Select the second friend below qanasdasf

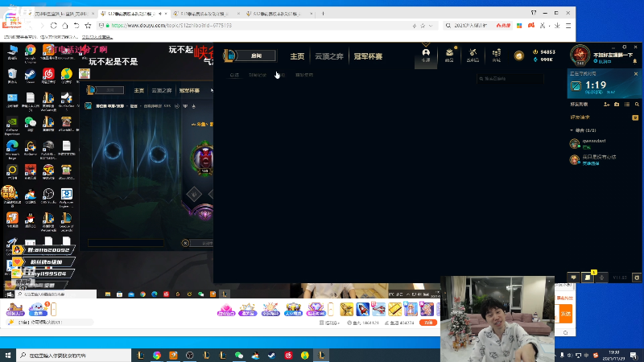point(604,159)
